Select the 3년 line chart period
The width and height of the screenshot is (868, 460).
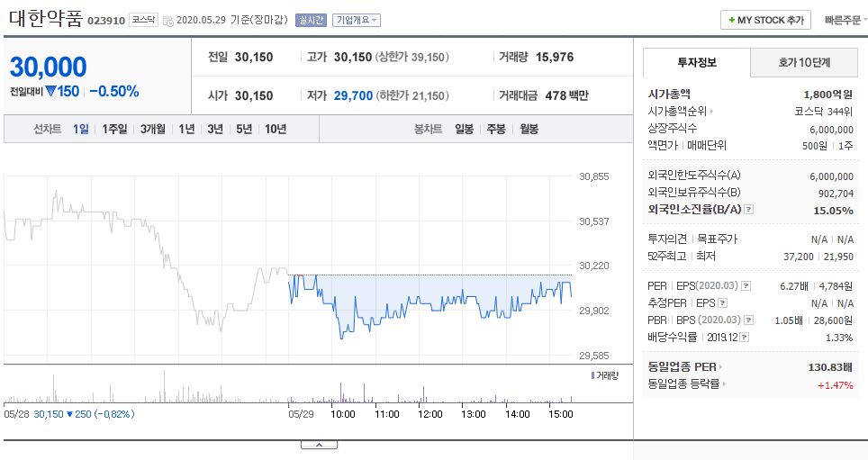[215, 129]
